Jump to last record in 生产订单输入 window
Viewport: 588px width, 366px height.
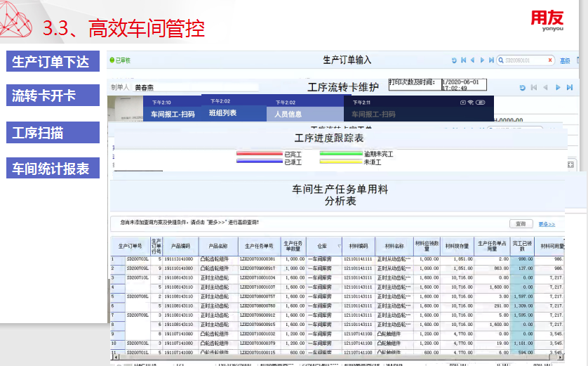[491, 60]
